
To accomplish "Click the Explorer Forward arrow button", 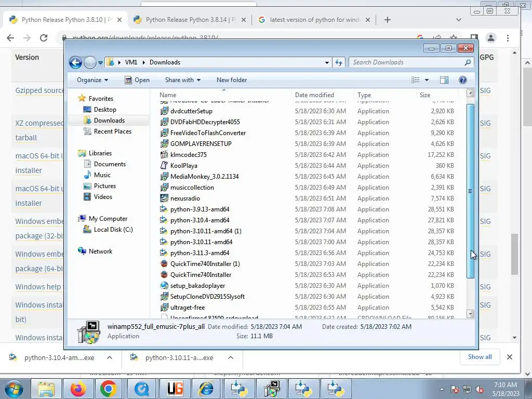I will pos(90,62).
